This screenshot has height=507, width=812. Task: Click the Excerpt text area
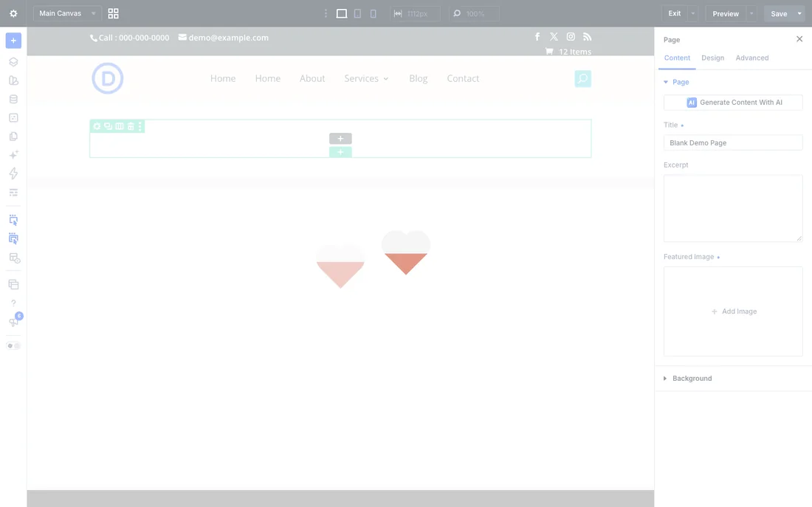click(733, 208)
